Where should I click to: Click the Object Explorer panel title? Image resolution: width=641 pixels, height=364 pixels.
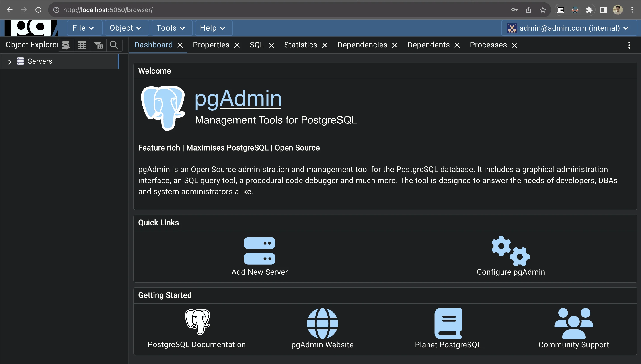[31, 45]
